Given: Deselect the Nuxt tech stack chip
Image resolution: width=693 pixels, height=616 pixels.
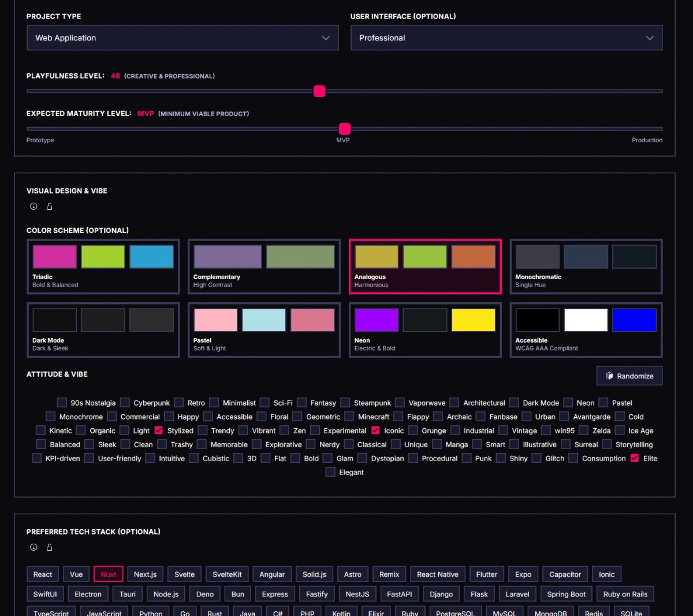Looking at the screenshot, I should click(x=109, y=574).
